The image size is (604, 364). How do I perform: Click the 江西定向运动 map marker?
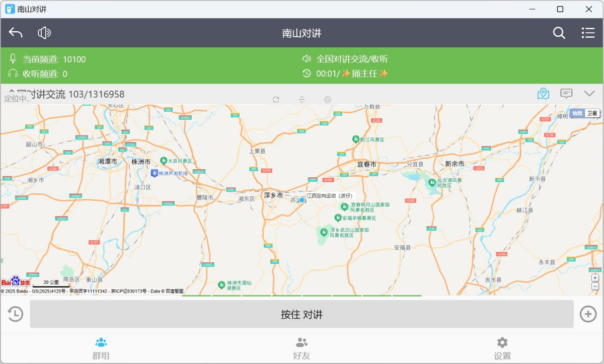pos(303,200)
